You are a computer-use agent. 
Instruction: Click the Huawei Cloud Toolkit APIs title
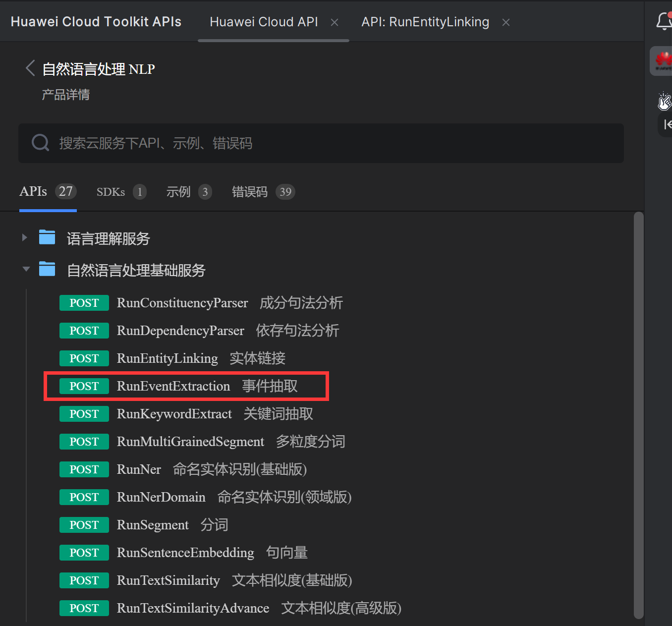pos(96,22)
